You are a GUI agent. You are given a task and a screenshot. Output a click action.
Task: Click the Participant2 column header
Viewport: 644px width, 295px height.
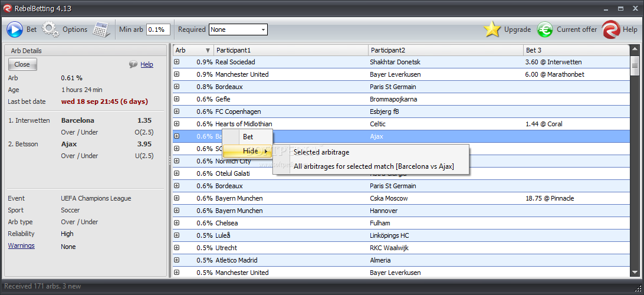[x=446, y=50]
